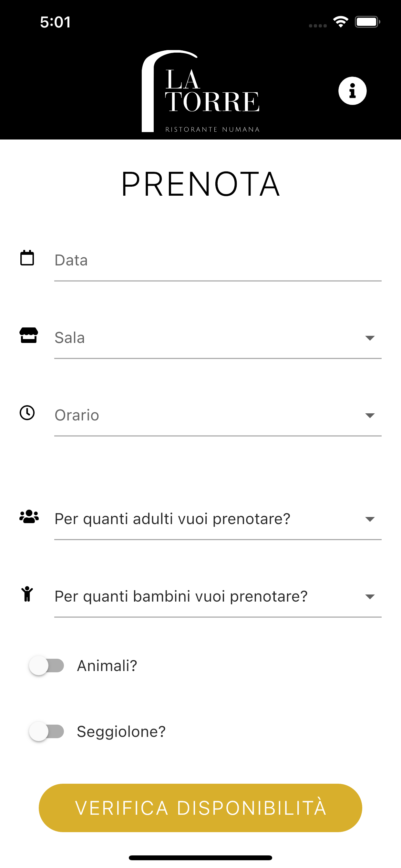Viewport: 401px width, 868px height.
Task: Tap the PRENOTA page heading
Action: point(200,184)
